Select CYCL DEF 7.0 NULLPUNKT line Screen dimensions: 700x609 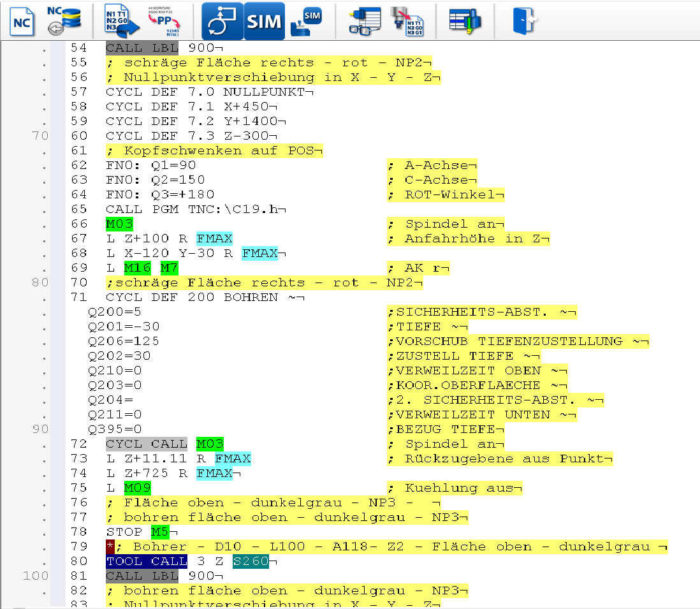coord(209,92)
